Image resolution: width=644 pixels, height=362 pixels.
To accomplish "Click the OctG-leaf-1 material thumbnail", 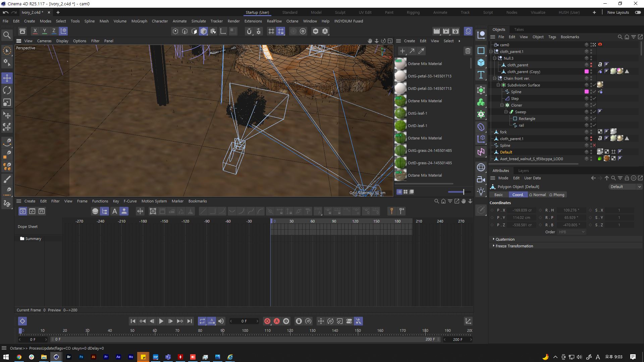I will [400, 113].
